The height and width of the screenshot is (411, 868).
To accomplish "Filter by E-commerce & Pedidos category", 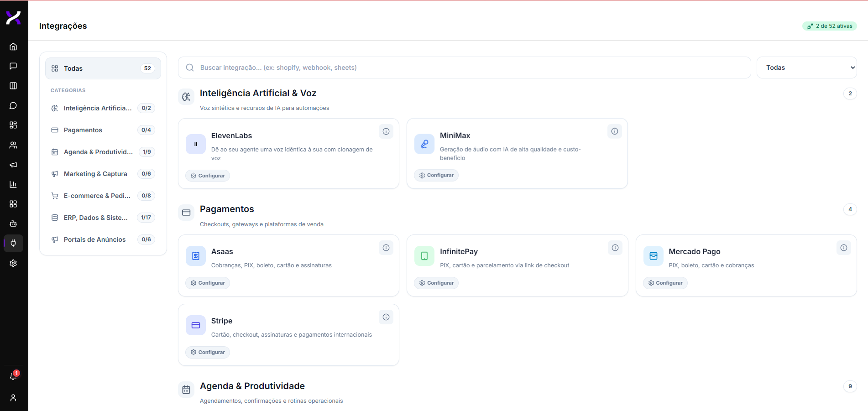I will [103, 196].
